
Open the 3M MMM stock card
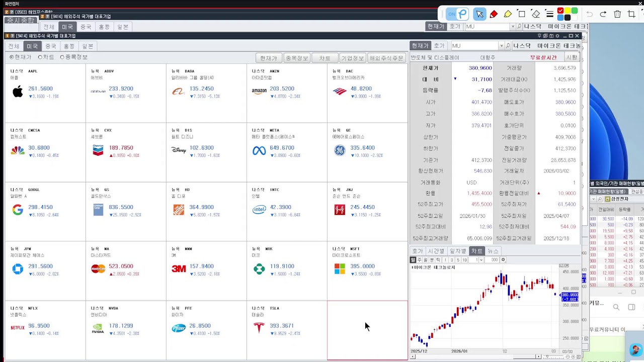(x=206, y=271)
